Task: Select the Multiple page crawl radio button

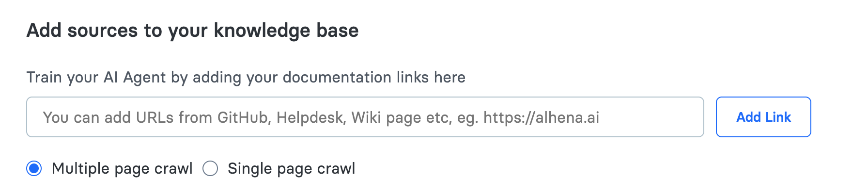Action: click(34, 169)
